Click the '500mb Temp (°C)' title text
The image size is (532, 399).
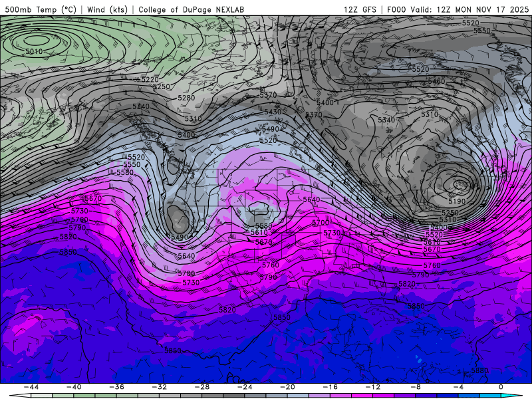[41, 9]
